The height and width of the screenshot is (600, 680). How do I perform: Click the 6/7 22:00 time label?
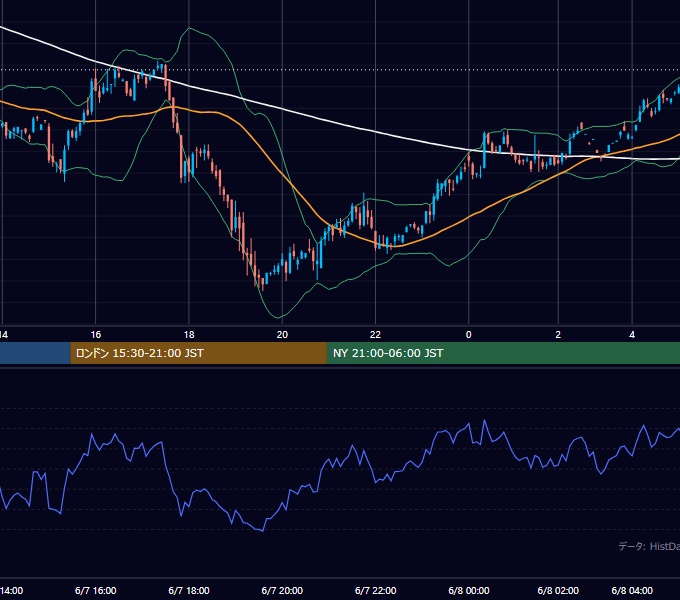pos(375,590)
